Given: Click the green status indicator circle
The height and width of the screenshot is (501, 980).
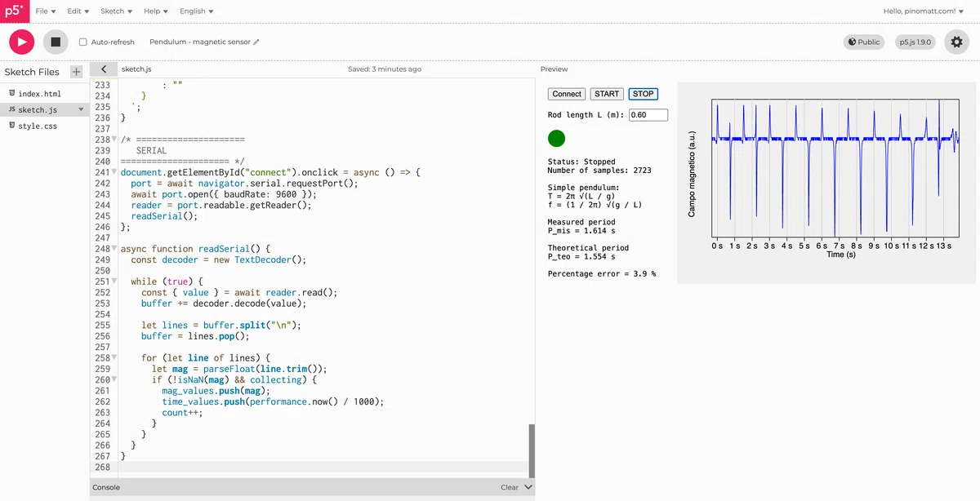Looking at the screenshot, I should (556, 138).
